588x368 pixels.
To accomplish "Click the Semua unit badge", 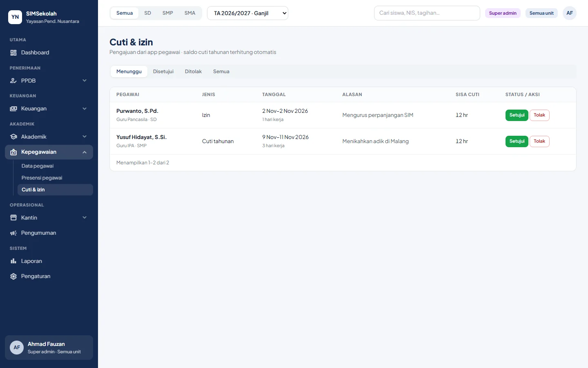I will click(541, 13).
